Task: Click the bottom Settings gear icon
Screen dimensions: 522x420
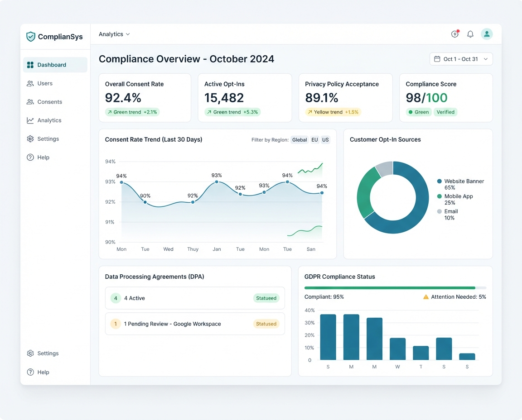Action: (30, 353)
